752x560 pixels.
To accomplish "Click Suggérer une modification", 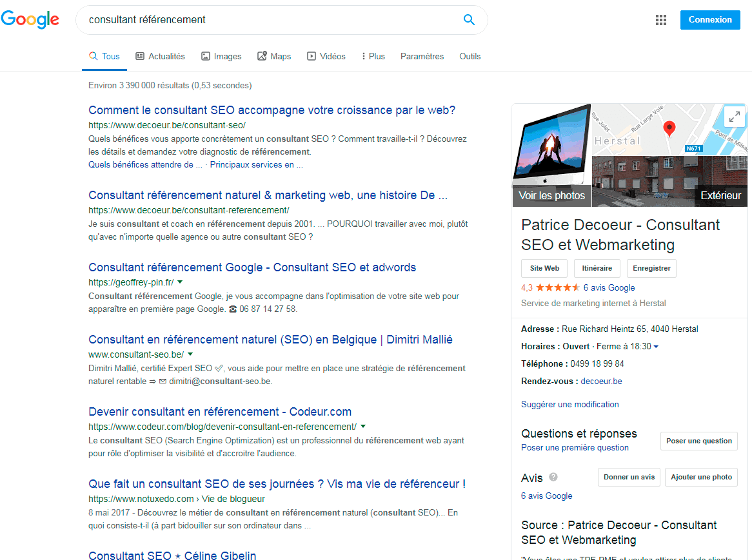I will (569, 404).
